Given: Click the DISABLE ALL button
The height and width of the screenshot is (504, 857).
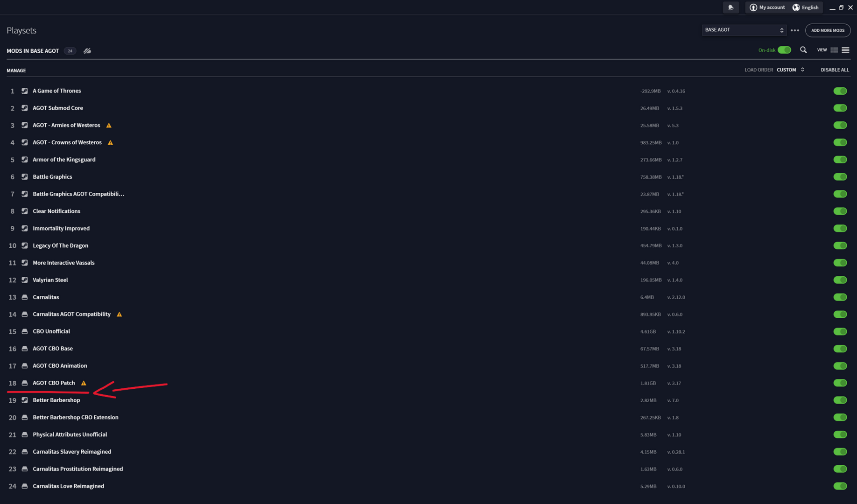Looking at the screenshot, I should pyautogui.click(x=835, y=70).
